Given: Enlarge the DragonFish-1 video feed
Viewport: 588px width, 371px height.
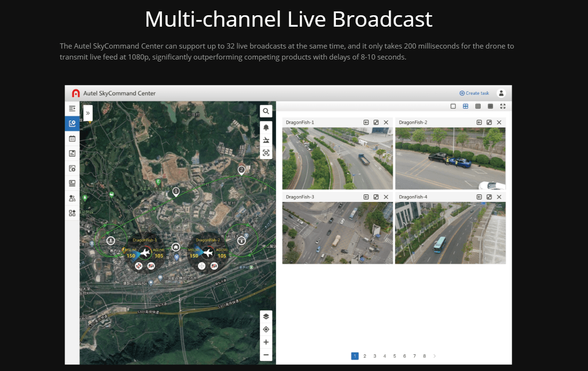Looking at the screenshot, I should [376, 122].
